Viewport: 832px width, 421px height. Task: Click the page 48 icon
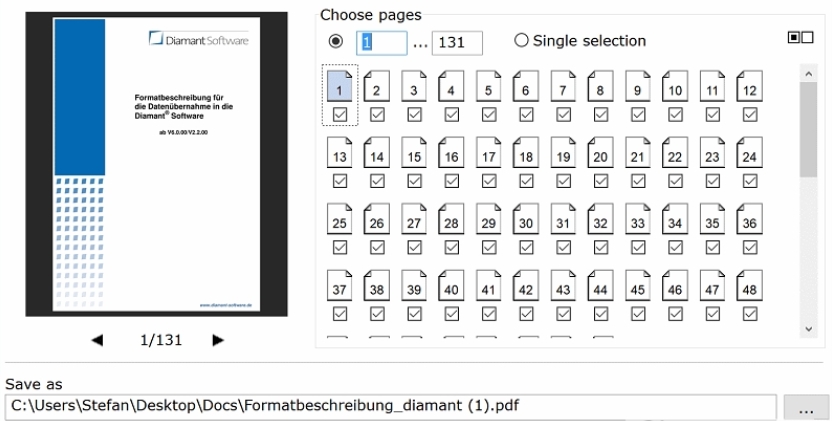pyautogui.click(x=750, y=285)
